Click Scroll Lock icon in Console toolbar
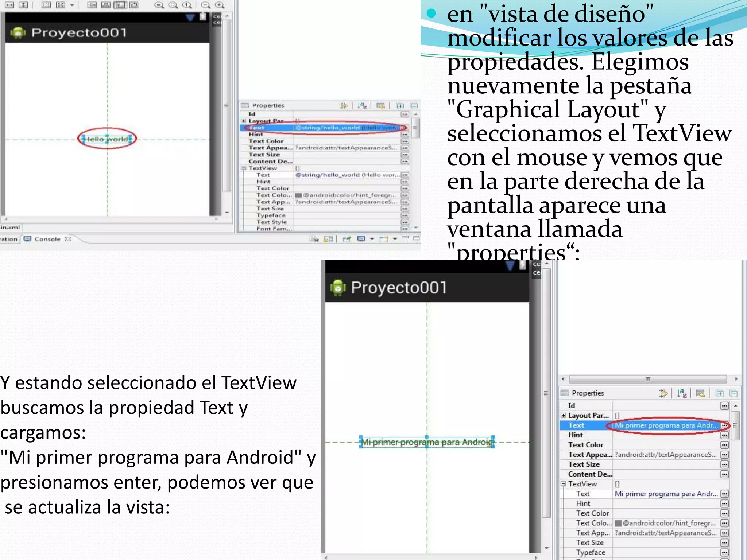Screen dimensions: 747x560 pyautogui.click(x=328, y=239)
